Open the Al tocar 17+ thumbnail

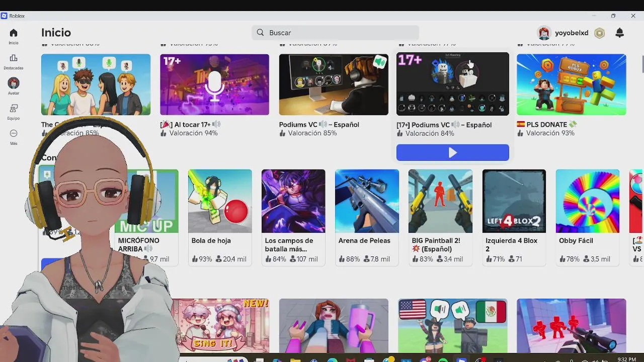[214, 84]
